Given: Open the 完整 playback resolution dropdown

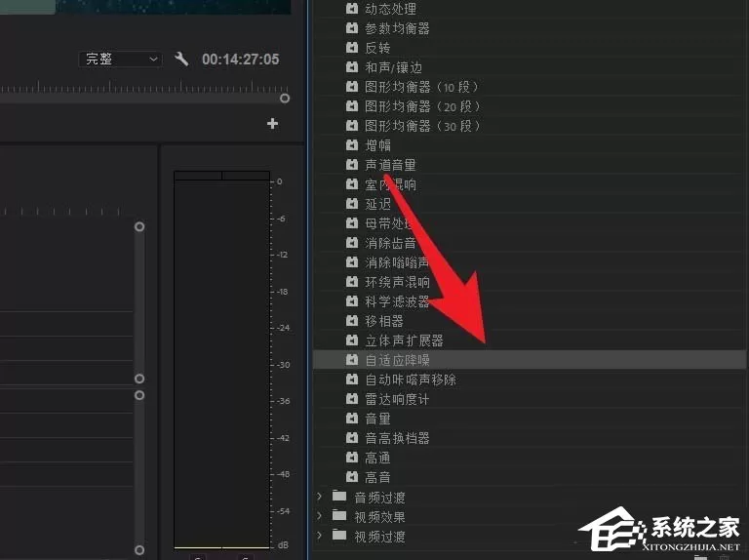Looking at the screenshot, I should coord(120,60).
